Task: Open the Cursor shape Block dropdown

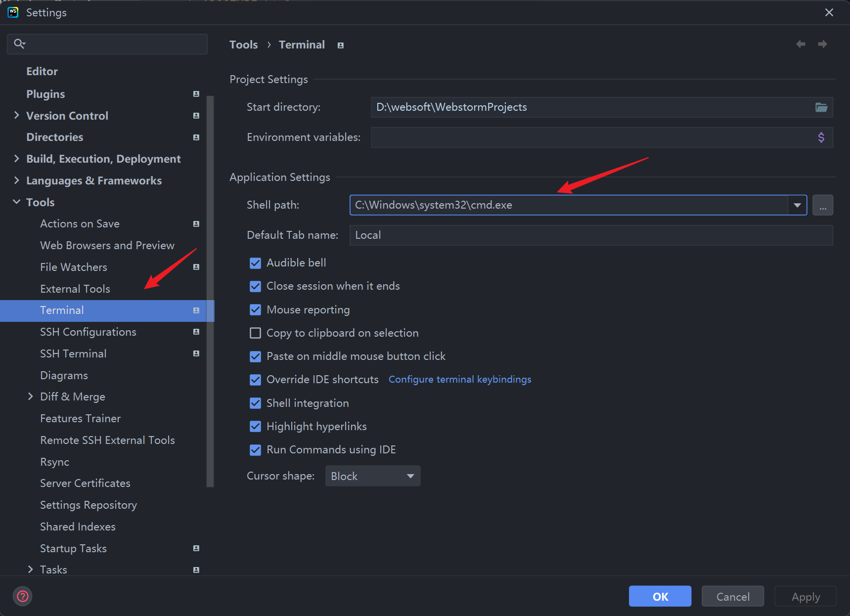Action: pyautogui.click(x=373, y=476)
